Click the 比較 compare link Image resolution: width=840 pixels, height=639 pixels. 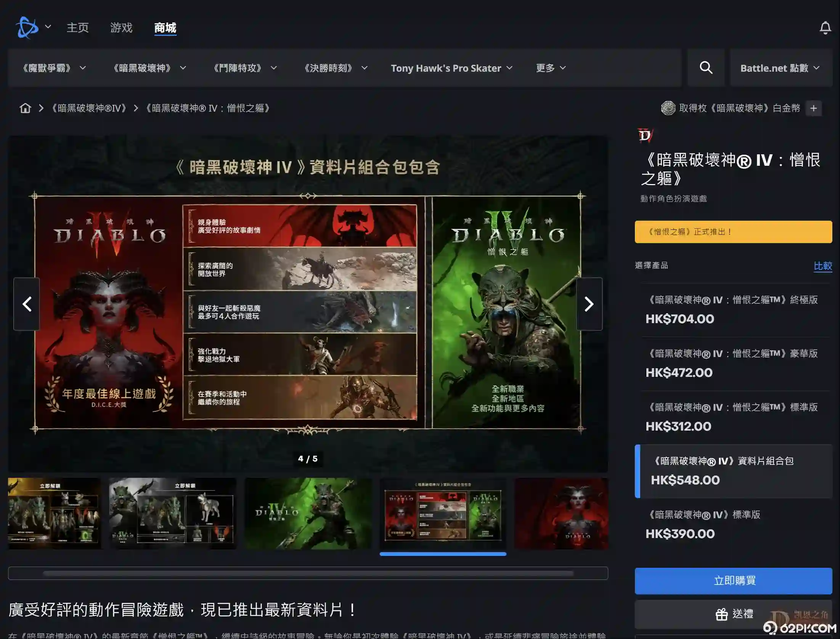(x=822, y=266)
